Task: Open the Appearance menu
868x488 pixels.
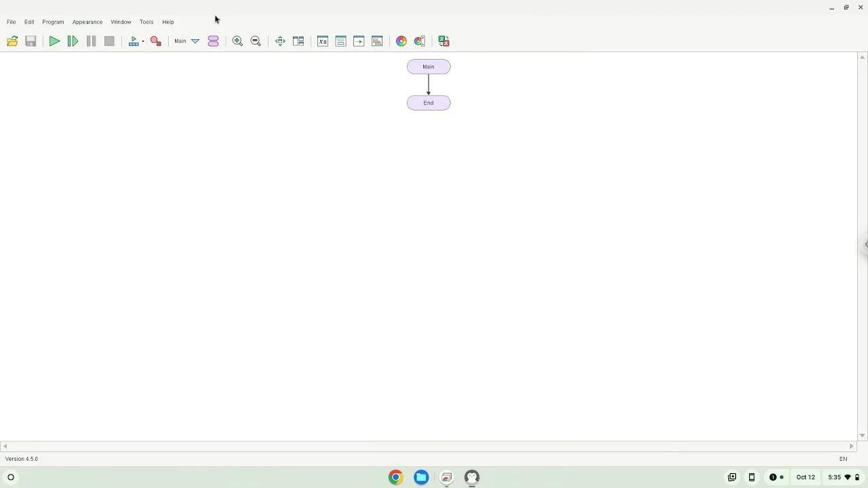Action: click(87, 21)
